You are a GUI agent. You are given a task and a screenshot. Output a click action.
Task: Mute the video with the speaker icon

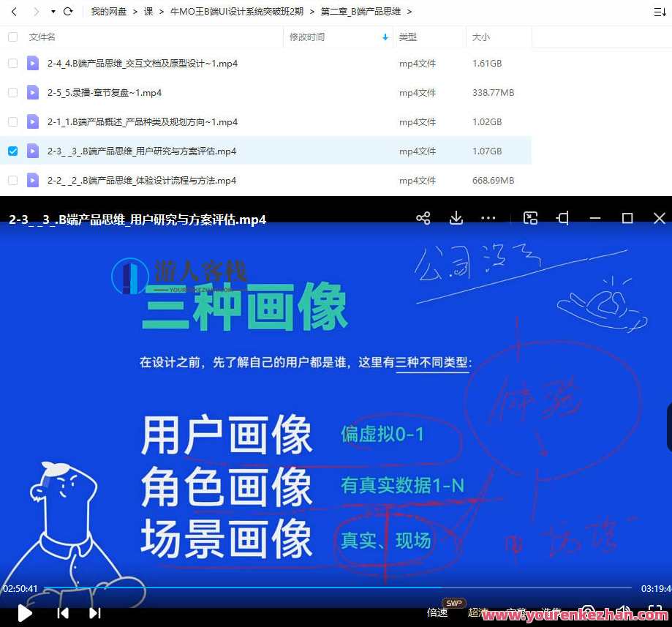pos(624,612)
